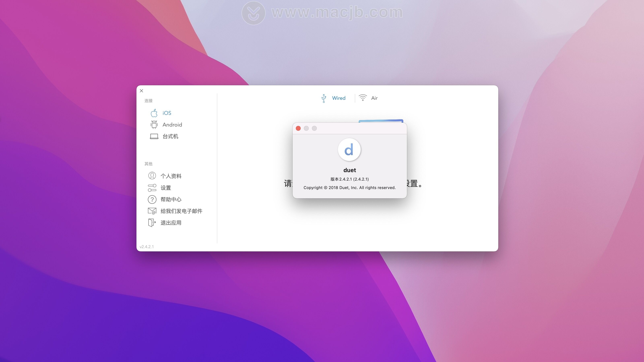The width and height of the screenshot is (644, 362).
Task: Select Android connection option
Action: click(x=172, y=124)
